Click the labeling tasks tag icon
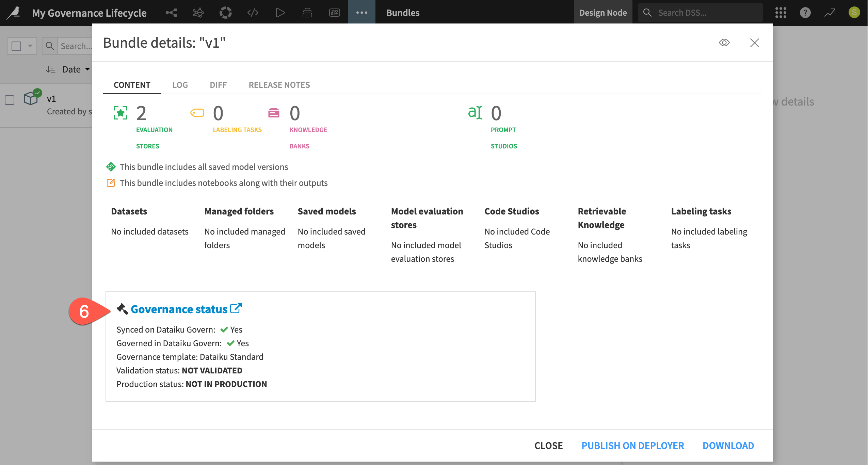Screen dimensions: 868x465 197,113
